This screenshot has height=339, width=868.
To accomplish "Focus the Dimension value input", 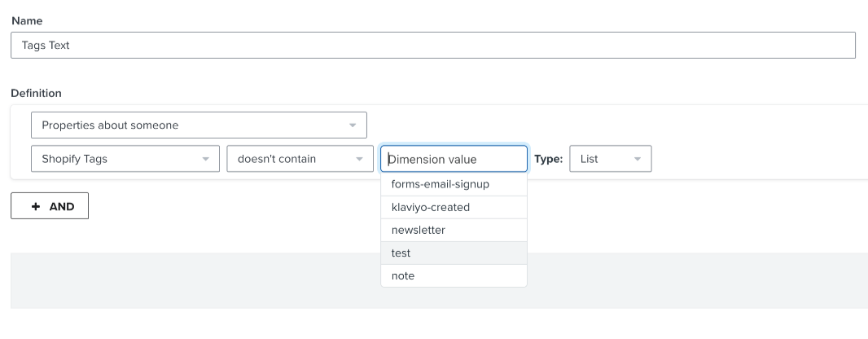I will [454, 159].
